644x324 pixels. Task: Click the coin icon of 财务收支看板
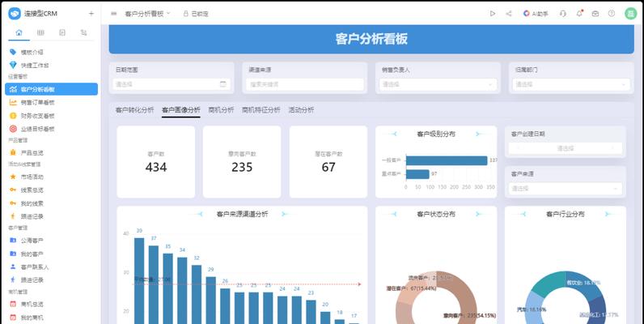tap(13, 116)
